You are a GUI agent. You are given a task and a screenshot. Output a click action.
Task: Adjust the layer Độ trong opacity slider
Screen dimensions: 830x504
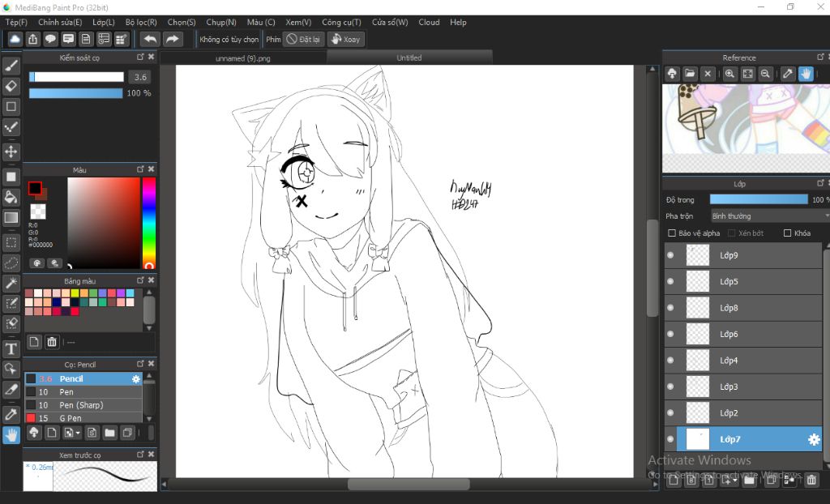point(759,199)
